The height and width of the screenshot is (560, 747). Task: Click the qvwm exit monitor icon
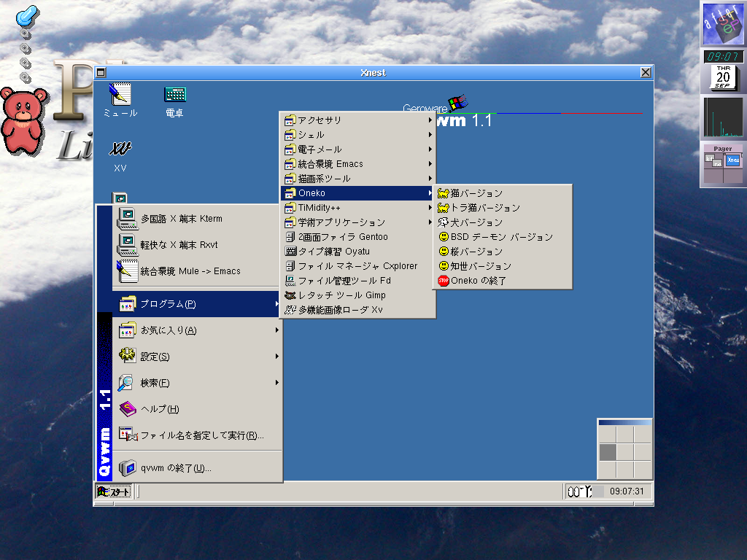click(127, 468)
